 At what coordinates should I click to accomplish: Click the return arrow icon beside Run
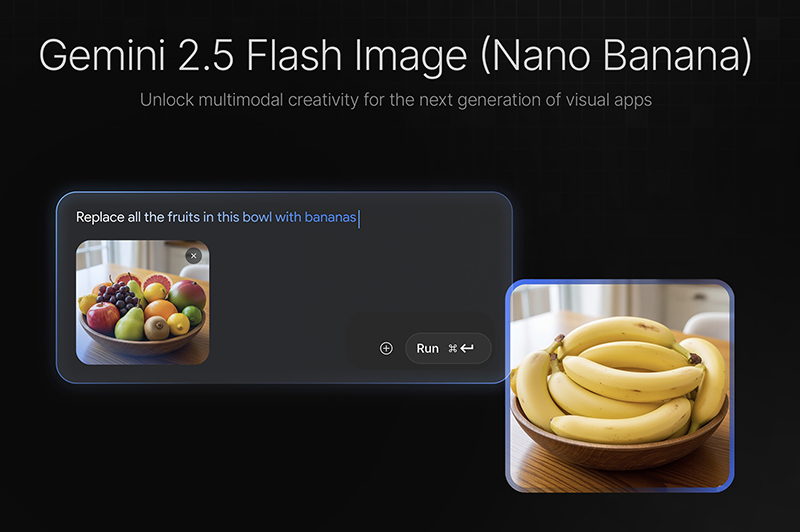click(467, 348)
